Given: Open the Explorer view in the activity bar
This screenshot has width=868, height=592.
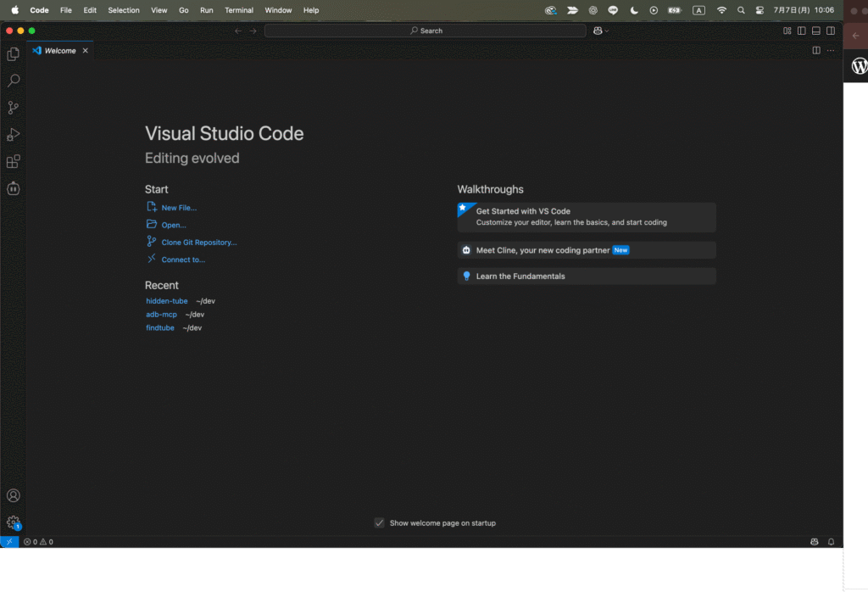Looking at the screenshot, I should click(14, 53).
